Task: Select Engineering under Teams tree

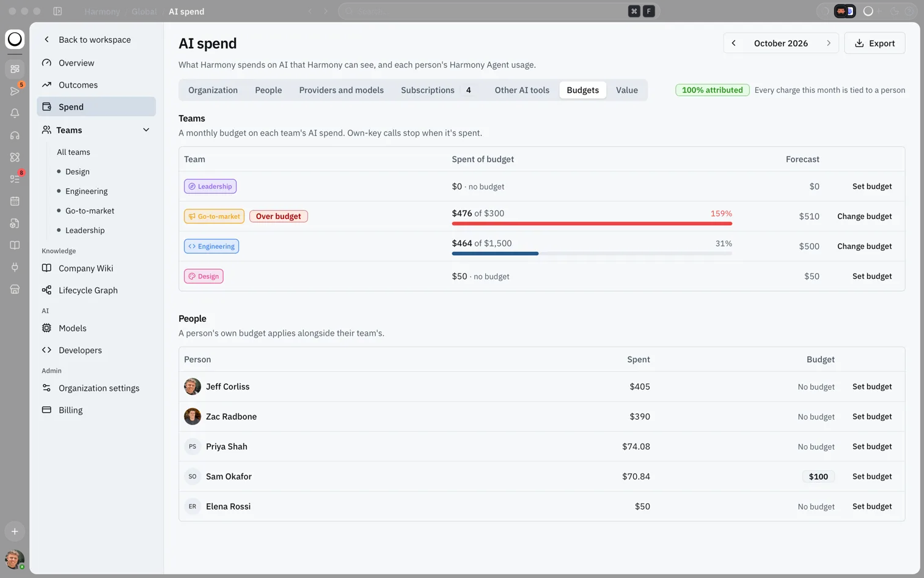Action: coord(86,191)
